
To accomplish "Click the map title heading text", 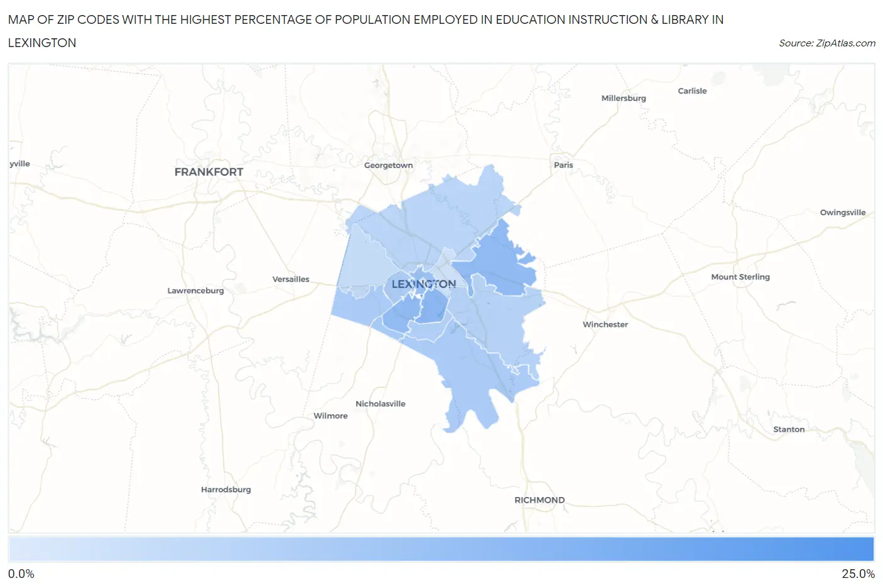I will (x=366, y=31).
